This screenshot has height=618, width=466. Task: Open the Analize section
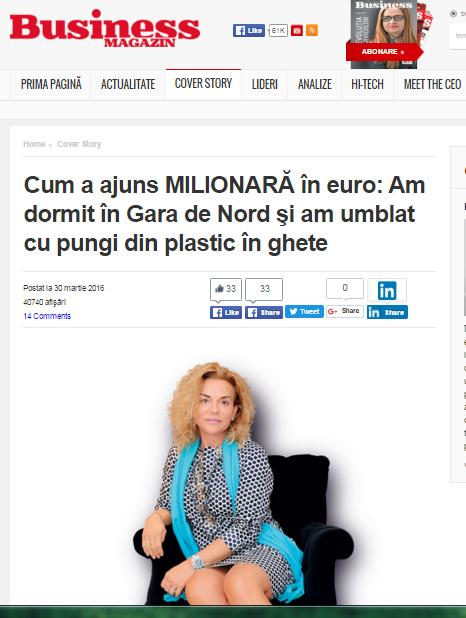pyautogui.click(x=315, y=84)
